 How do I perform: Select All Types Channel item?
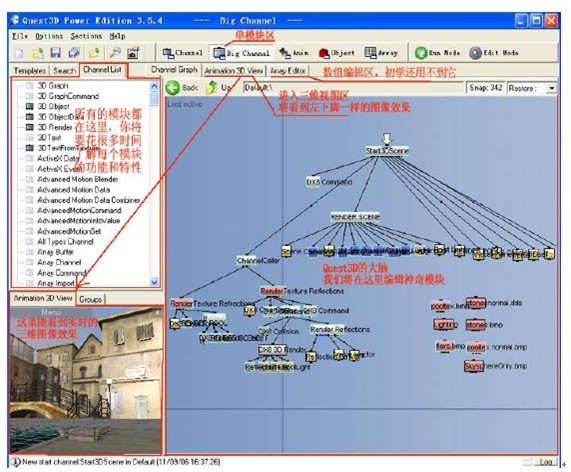tap(65, 241)
